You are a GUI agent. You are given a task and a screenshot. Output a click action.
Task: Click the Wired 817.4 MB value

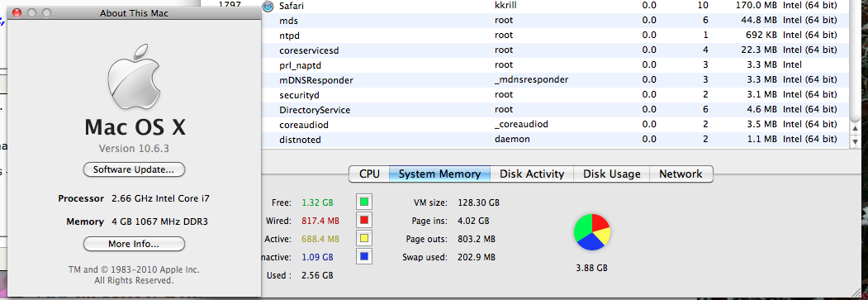(x=320, y=221)
